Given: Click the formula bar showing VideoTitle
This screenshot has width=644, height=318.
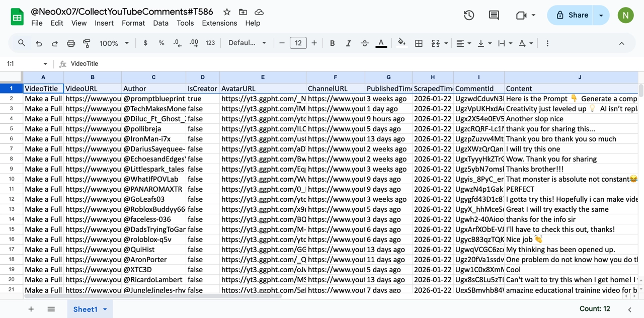Looking at the screenshot, I should tap(151, 63).
